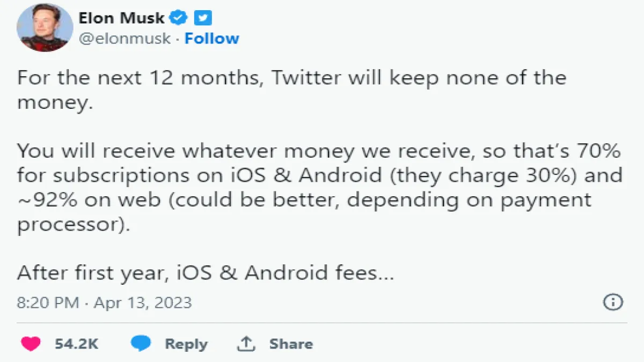Click the "~92% on web" text line
Screen dimensions: 644x362
304,200
